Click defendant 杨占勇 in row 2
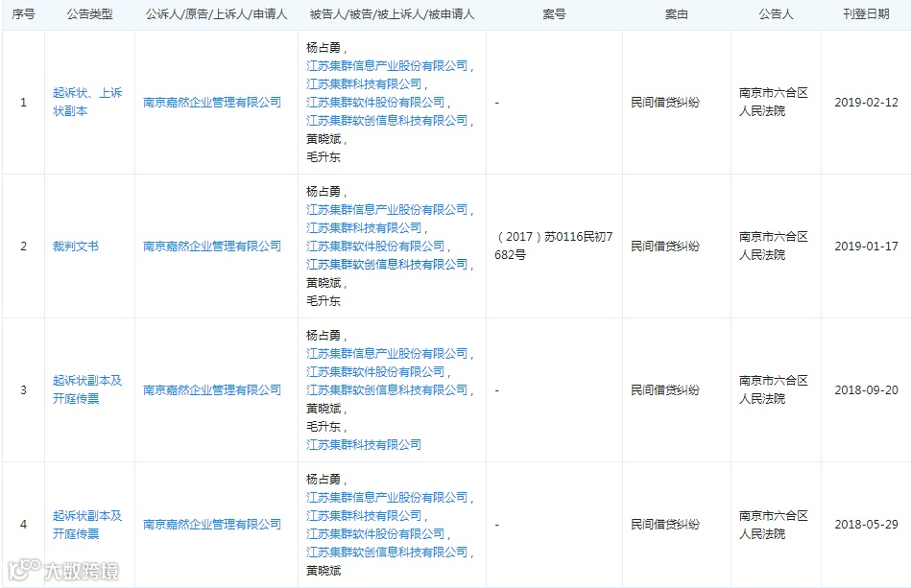Viewport: 911px width, 588px height. (x=324, y=192)
